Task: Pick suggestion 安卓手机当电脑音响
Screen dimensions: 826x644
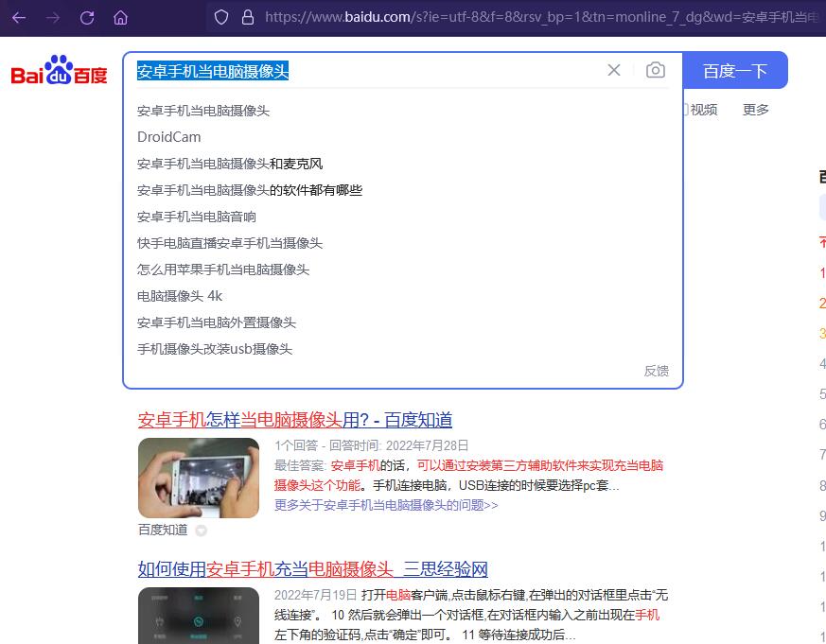Action: [x=197, y=217]
